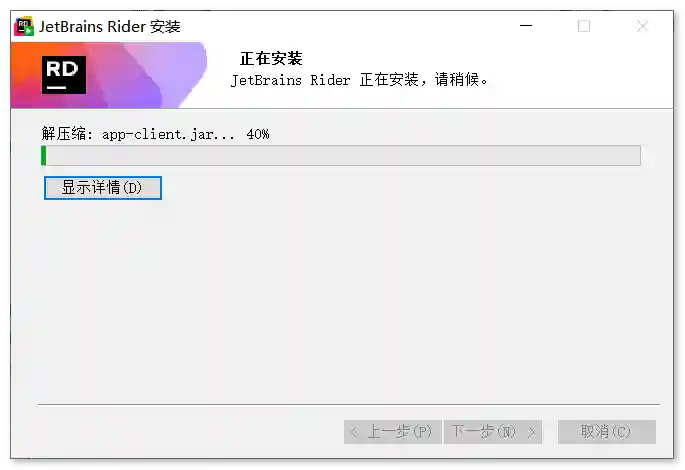Click the 40% percentage text
This screenshot has height=470, width=685.
point(257,134)
